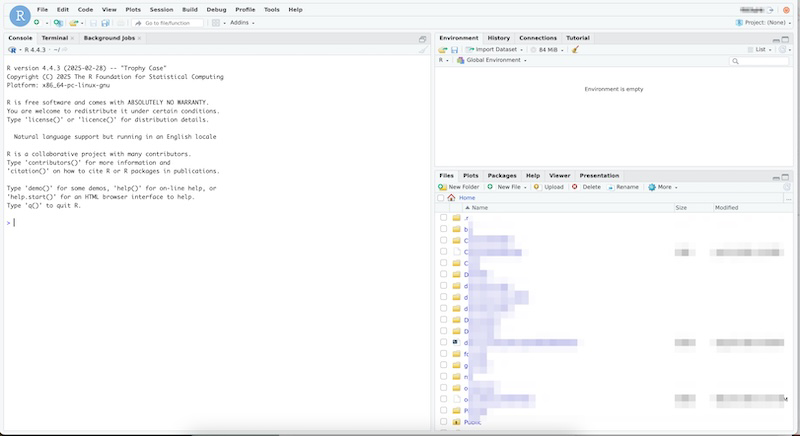Click the clear console broom icon

click(x=423, y=49)
